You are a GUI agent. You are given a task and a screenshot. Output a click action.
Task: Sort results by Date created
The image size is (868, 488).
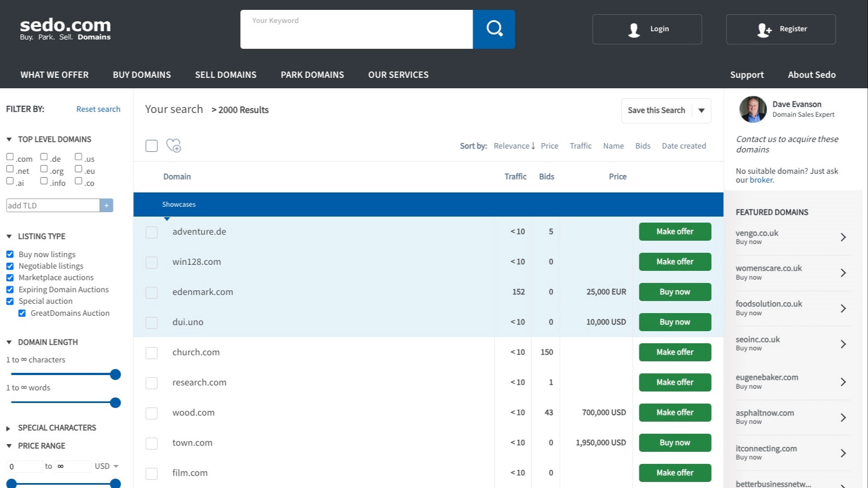684,146
